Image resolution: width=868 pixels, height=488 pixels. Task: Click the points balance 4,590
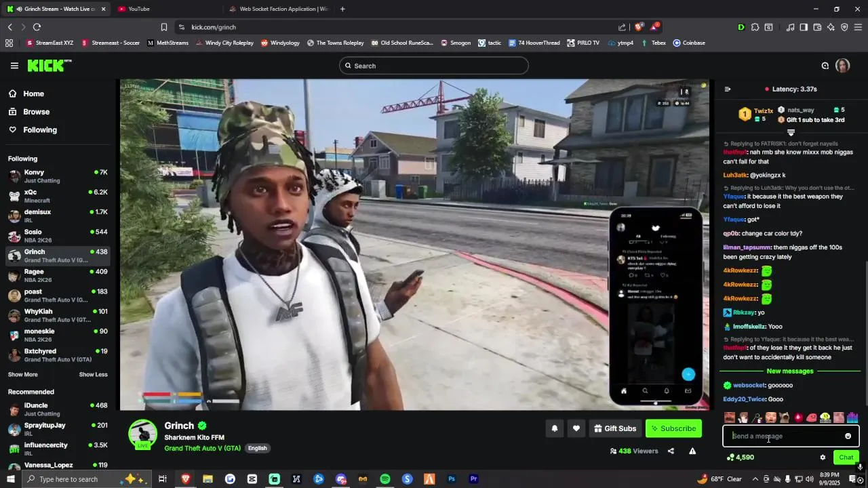tap(741, 457)
